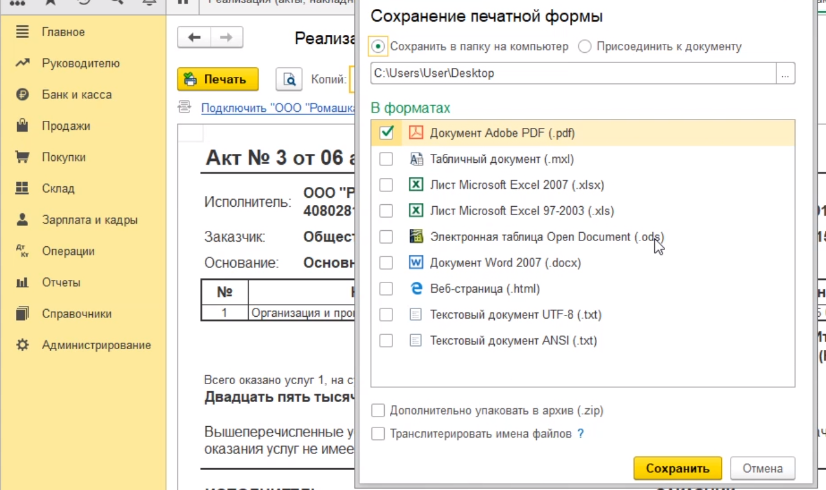Screen dimensions: 826x490
Task: Click the Word 2007 docx icon
Action: tap(416, 262)
